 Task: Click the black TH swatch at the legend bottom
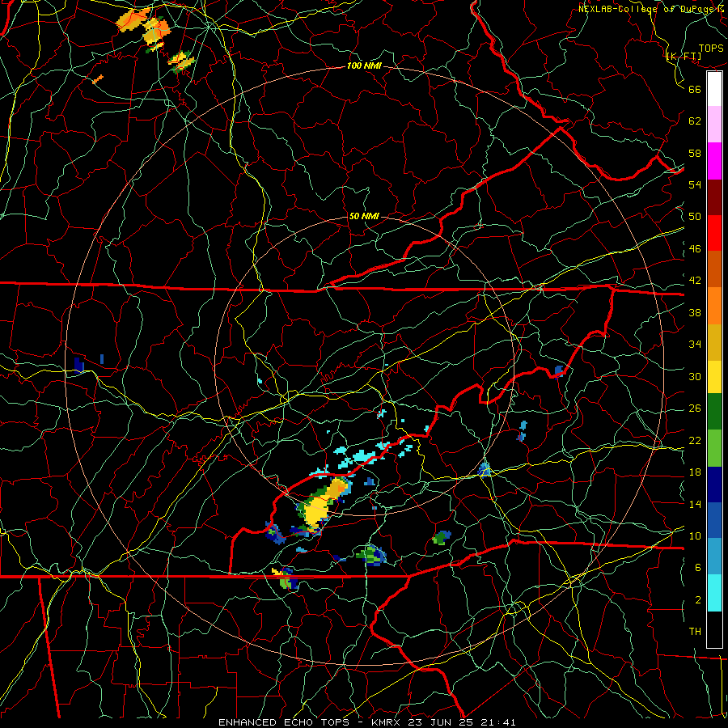click(x=714, y=629)
